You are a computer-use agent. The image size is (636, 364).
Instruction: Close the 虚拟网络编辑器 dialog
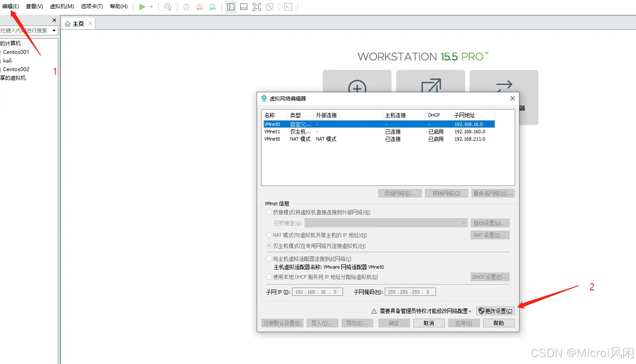pyautogui.click(x=513, y=98)
